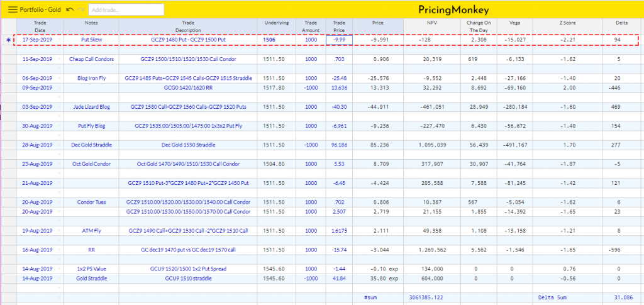The width and height of the screenshot is (644, 305).
Task: Select the 1x2 PS Value notes cell
Action: tap(91, 269)
